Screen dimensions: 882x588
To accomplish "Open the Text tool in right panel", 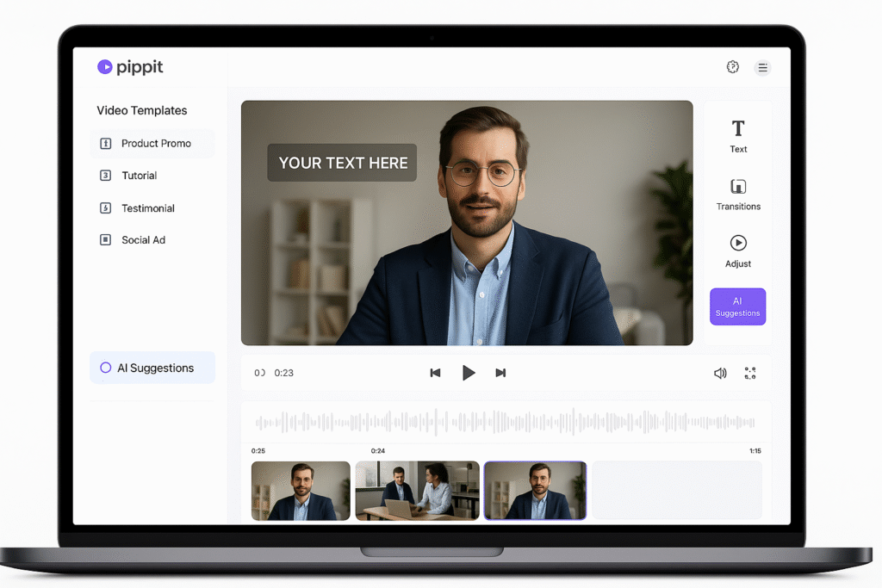I will [x=738, y=136].
